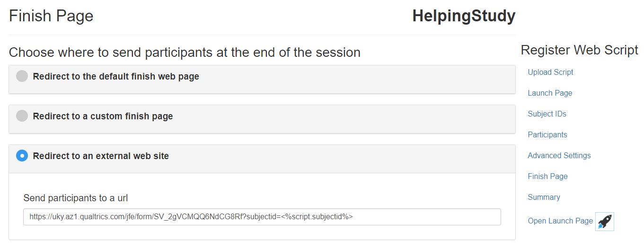
Task: Choose the custom finish page radio button
Action: (x=22, y=116)
